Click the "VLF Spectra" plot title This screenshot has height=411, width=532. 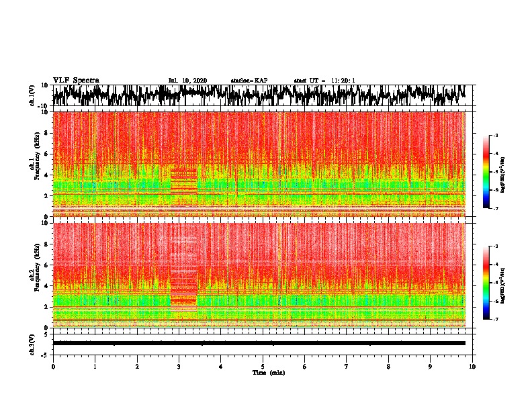76,81
